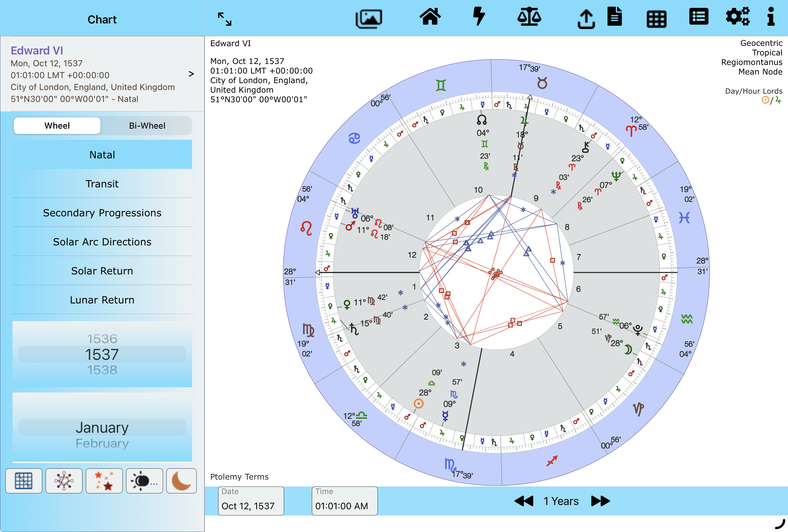Step backward one year
Screen dimensions: 788x532
(524, 501)
